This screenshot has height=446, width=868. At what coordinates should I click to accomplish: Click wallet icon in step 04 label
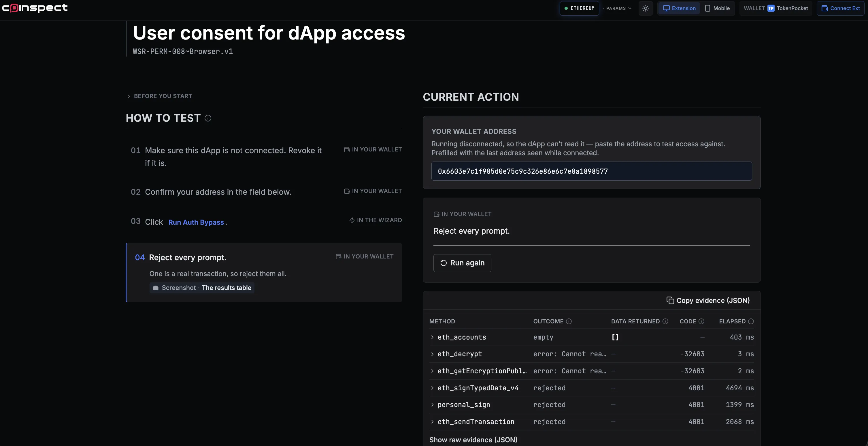coord(338,257)
